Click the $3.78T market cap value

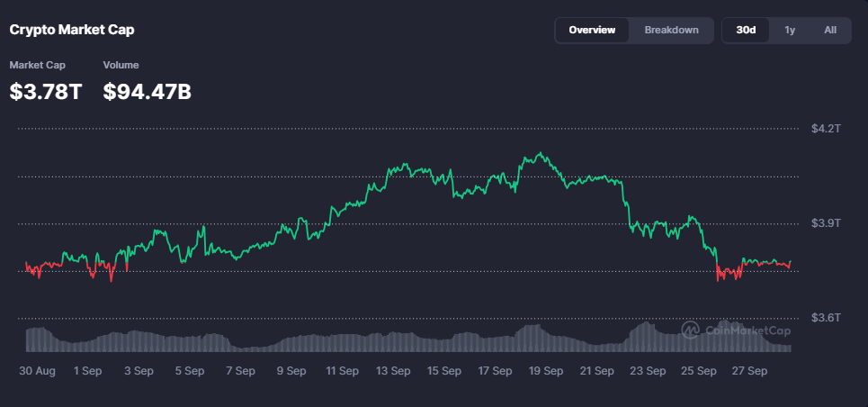click(46, 92)
